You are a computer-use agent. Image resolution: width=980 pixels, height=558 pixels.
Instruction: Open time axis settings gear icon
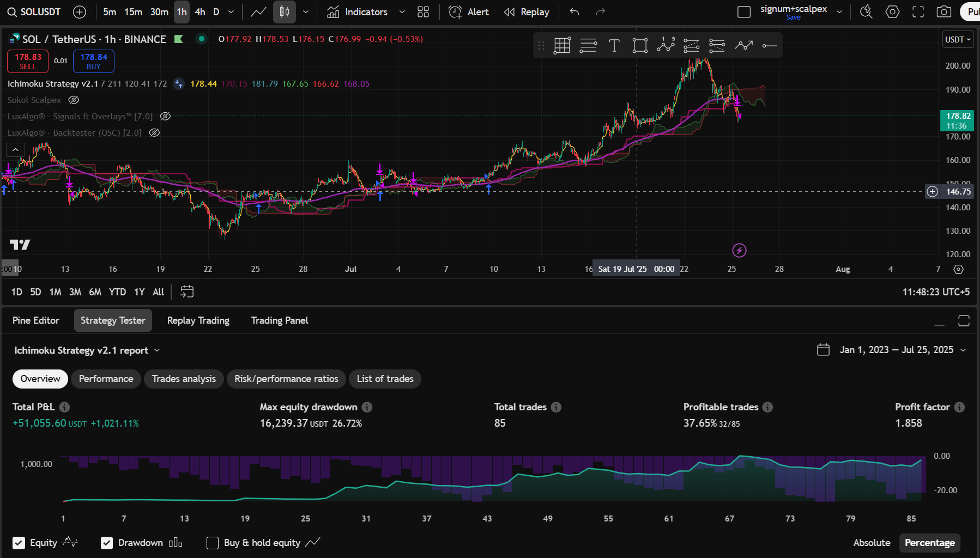pos(959,269)
